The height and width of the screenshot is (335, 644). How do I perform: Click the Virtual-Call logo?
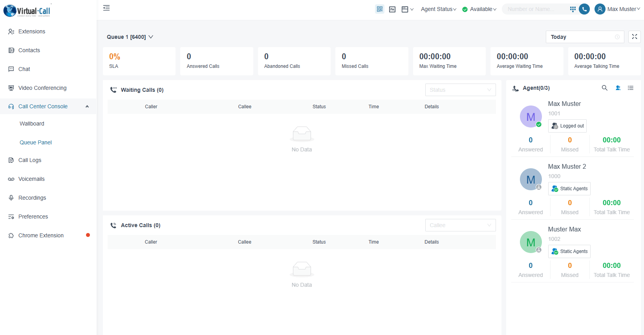(27, 11)
